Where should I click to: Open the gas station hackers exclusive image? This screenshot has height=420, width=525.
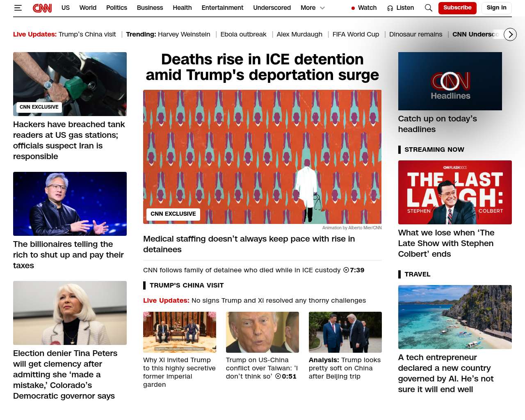click(70, 84)
